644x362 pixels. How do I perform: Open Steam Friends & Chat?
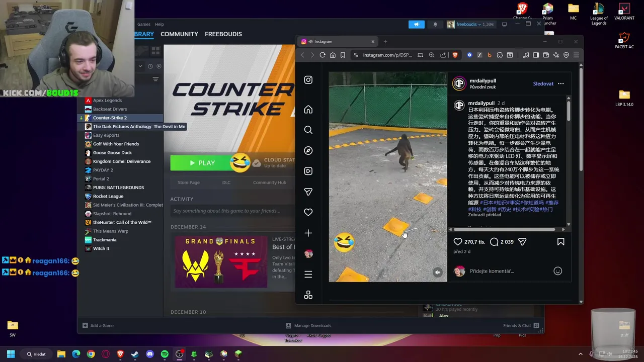[521, 326]
